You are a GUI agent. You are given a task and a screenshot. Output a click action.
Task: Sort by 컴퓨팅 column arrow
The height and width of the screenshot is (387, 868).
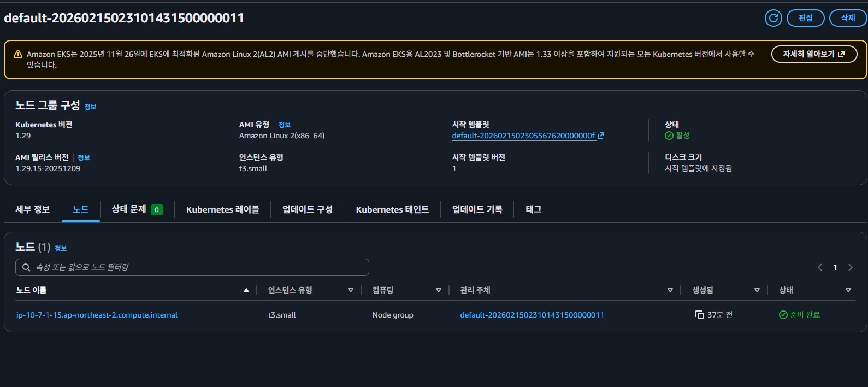(x=438, y=290)
